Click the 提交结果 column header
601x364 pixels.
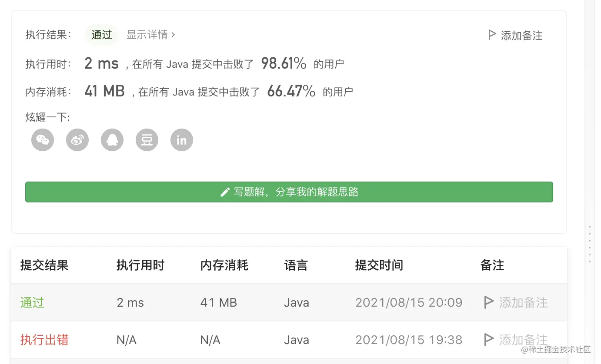click(x=44, y=265)
